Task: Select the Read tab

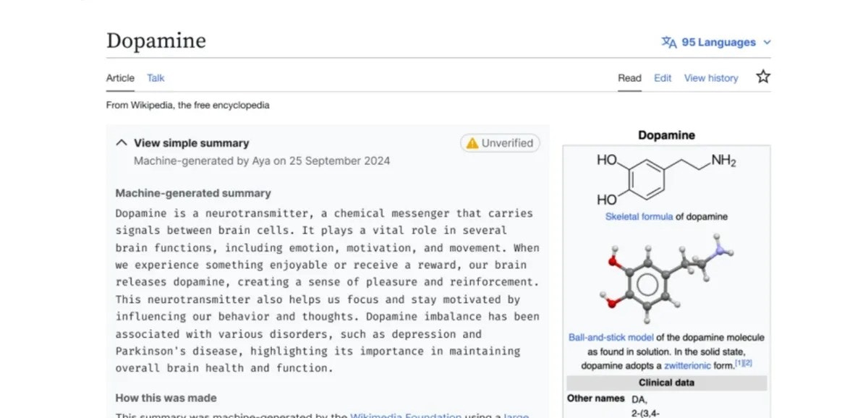Action: point(629,78)
